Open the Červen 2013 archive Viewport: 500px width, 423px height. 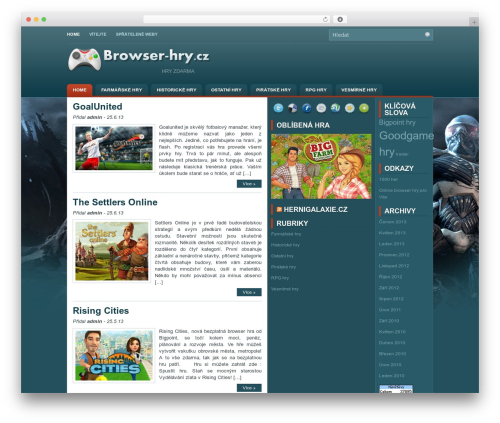tap(392, 222)
